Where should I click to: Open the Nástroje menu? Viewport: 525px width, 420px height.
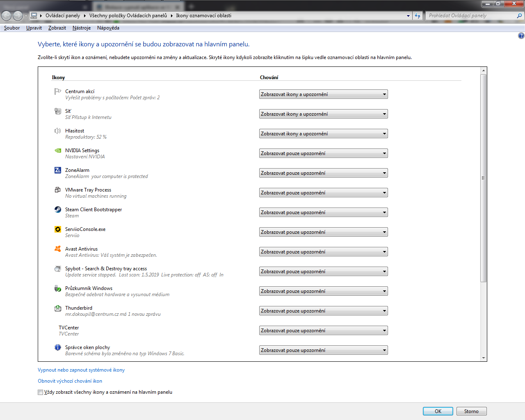click(x=82, y=28)
